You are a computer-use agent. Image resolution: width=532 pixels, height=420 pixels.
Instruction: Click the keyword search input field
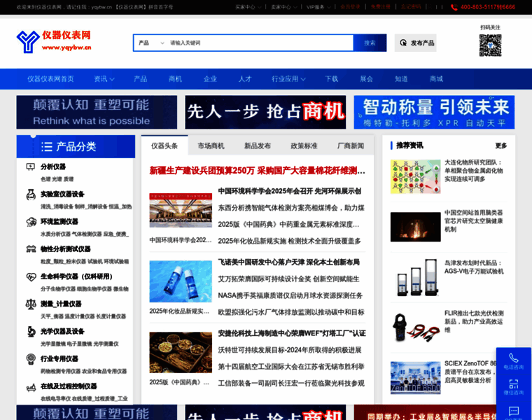(x=259, y=43)
